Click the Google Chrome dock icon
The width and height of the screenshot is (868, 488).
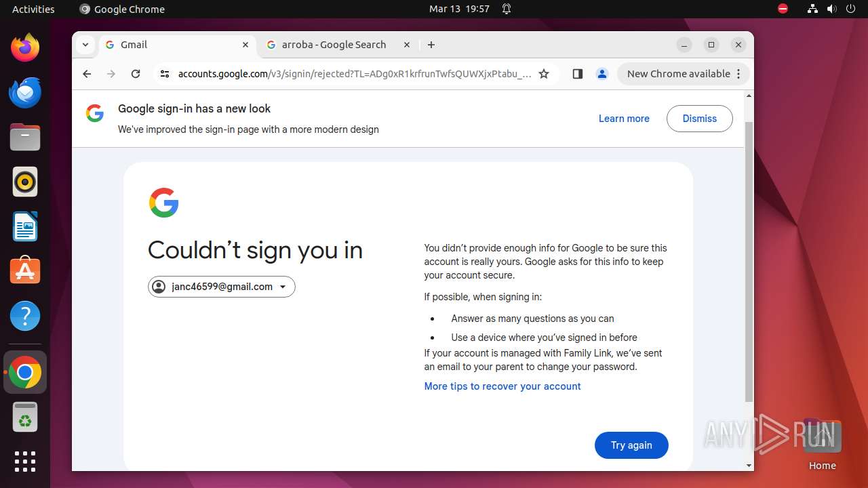25,372
